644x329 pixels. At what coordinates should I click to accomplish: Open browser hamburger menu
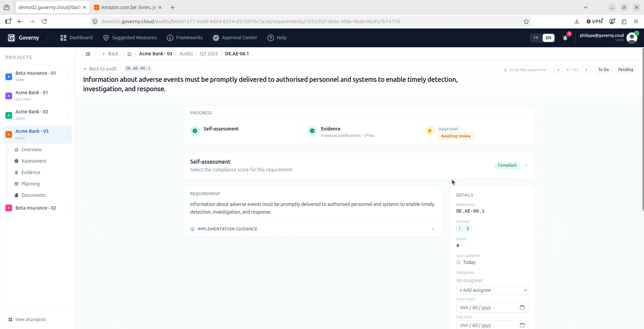tap(636, 21)
